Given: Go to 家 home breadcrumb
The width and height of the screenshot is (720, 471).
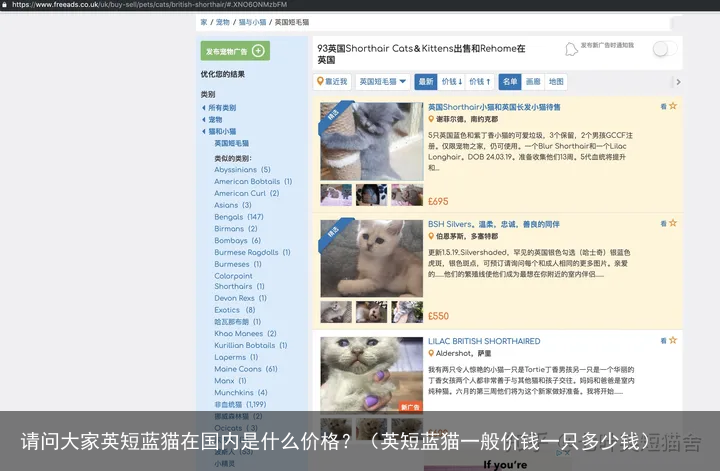Looking at the screenshot, I should click(204, 22).
